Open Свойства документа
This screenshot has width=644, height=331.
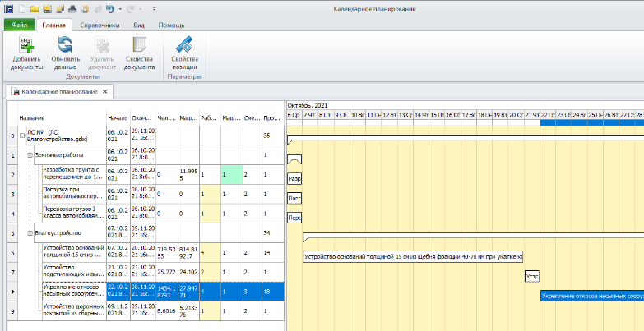pos(139,53)
